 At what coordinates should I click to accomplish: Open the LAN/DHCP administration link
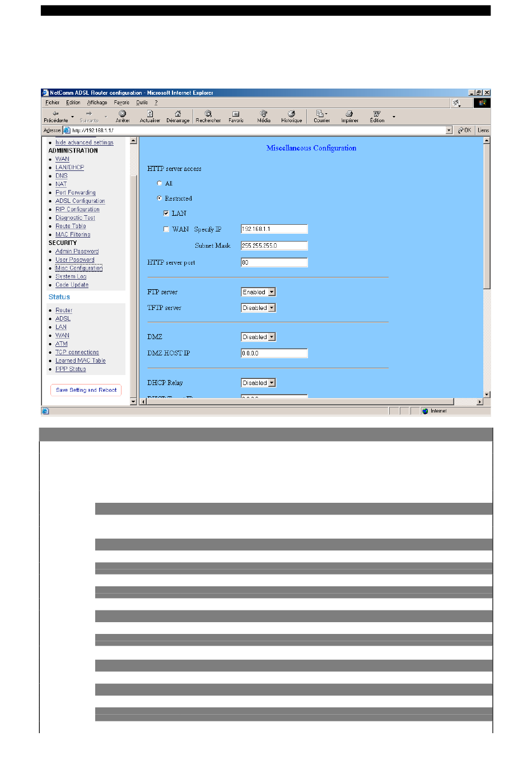click(x=69, y=168)
